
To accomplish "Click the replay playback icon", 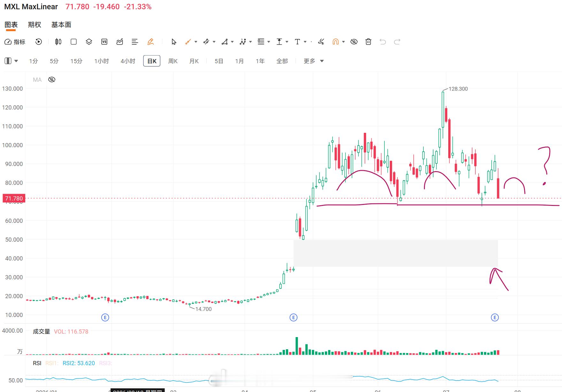I will pos(39,42).
